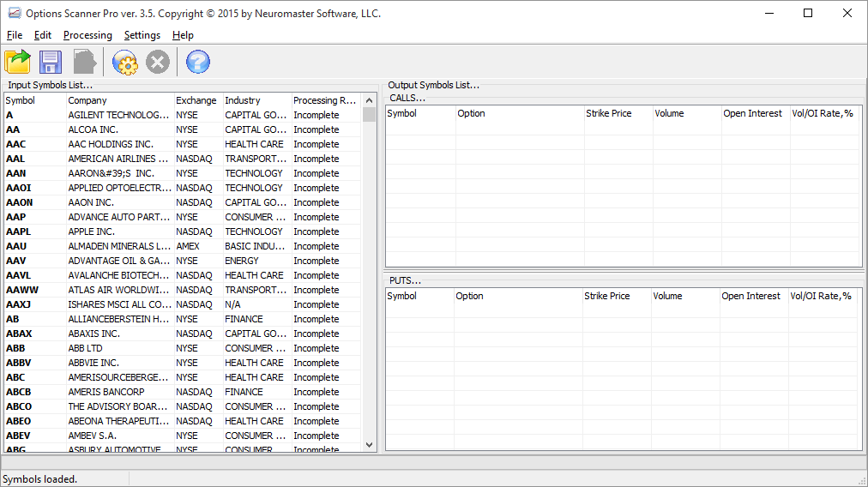
Task: Click company ALMADEN MINERALS L...
Action: (119, 246)
